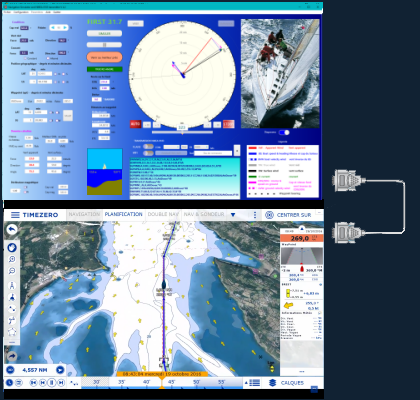420x400 pixels.
Task: Switch to the DOUBLE NAV tab
Action: [163, 214]
